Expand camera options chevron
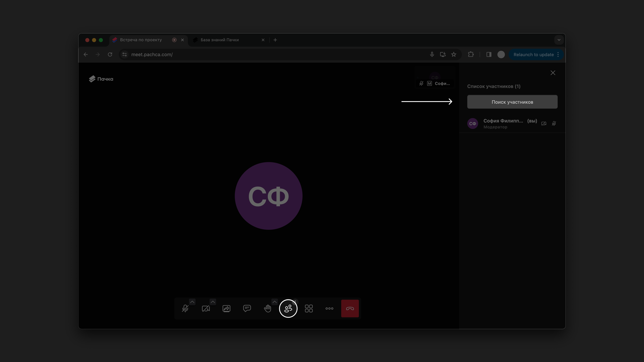The height and width of the screenshot is (362, 644). pos(213,302)
